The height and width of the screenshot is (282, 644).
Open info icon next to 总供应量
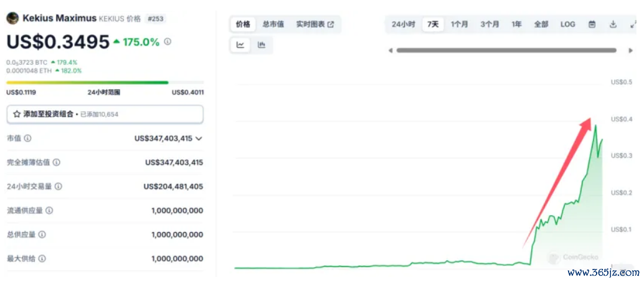coord(42,235)
